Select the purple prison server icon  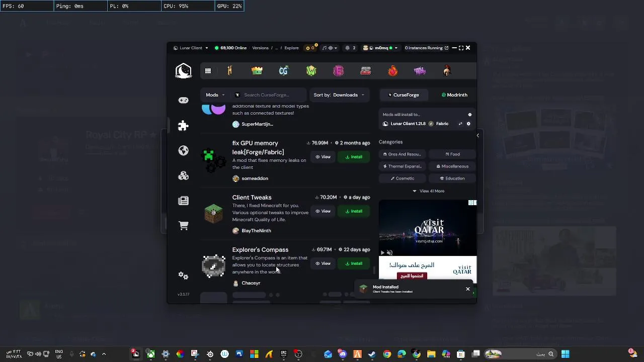[x=420, y=71]
